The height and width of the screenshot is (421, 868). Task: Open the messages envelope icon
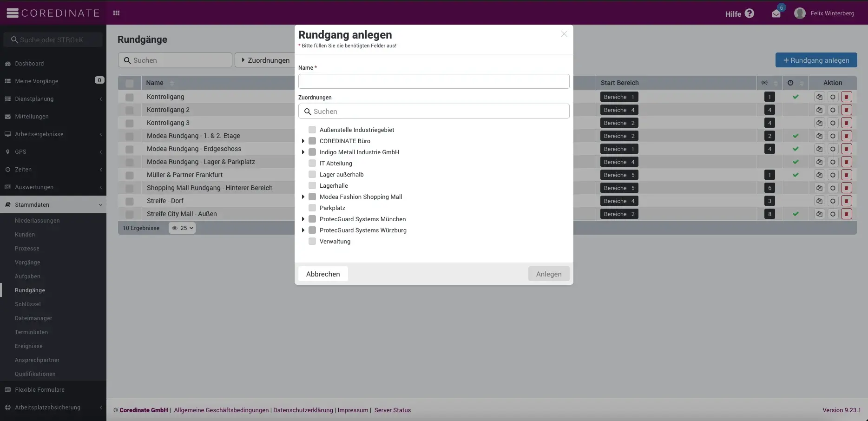pos(776,13)
